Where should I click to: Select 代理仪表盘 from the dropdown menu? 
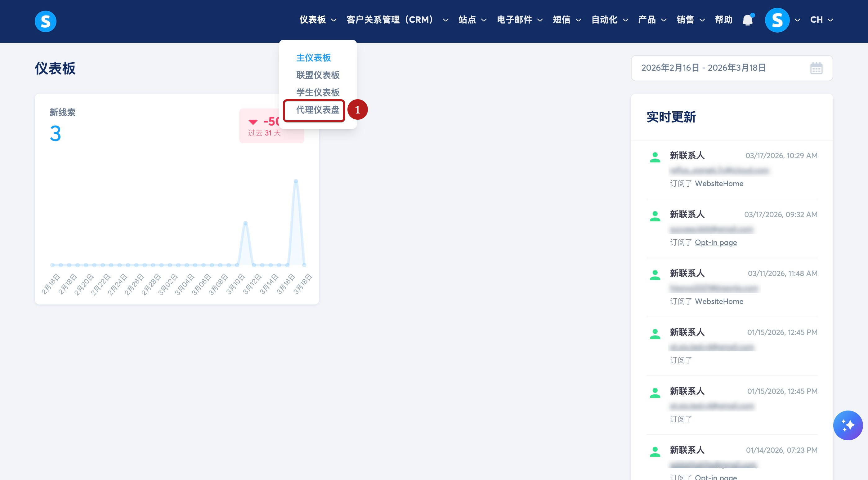[317, 110]
